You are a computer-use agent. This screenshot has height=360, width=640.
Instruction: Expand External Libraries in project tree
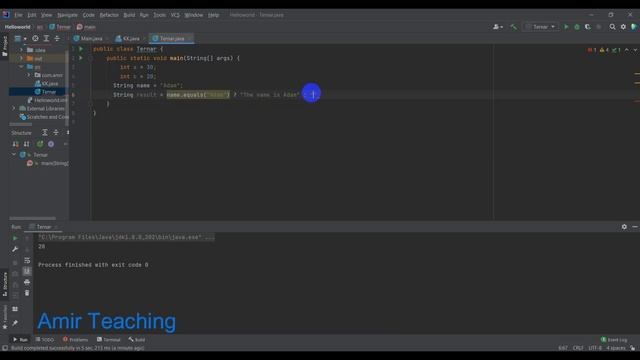pos(14,109)
